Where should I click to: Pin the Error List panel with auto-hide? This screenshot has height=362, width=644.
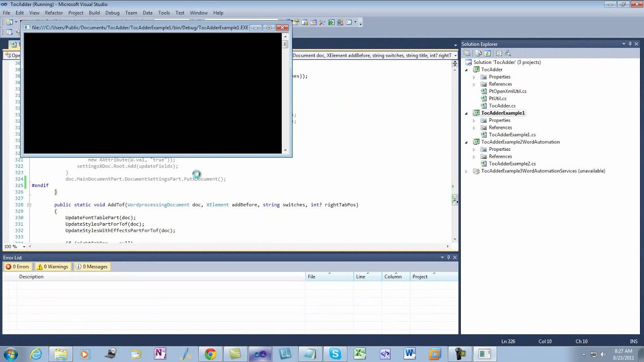click(x=448, y=257)
